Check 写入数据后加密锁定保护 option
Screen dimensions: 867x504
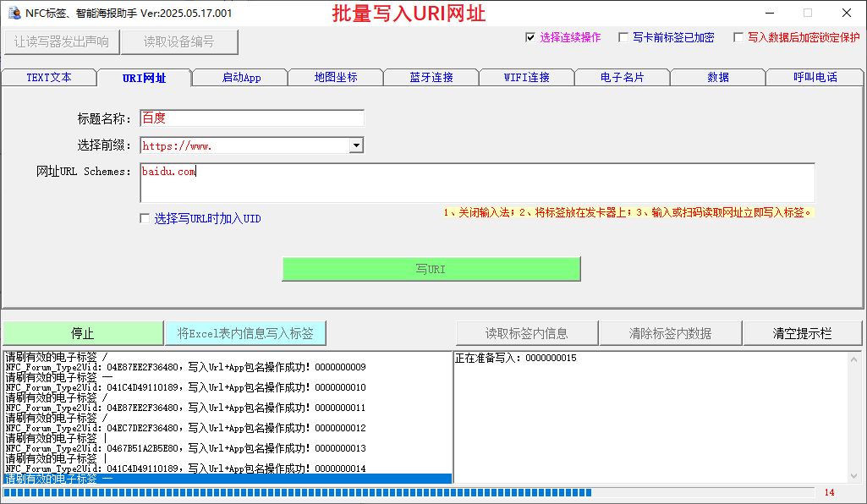pos(738,37)
